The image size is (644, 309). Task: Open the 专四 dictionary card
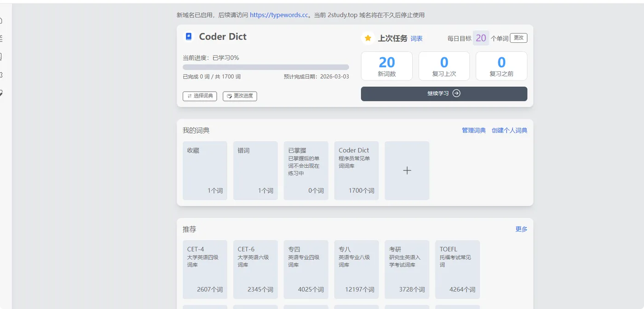tap(306, 270)
